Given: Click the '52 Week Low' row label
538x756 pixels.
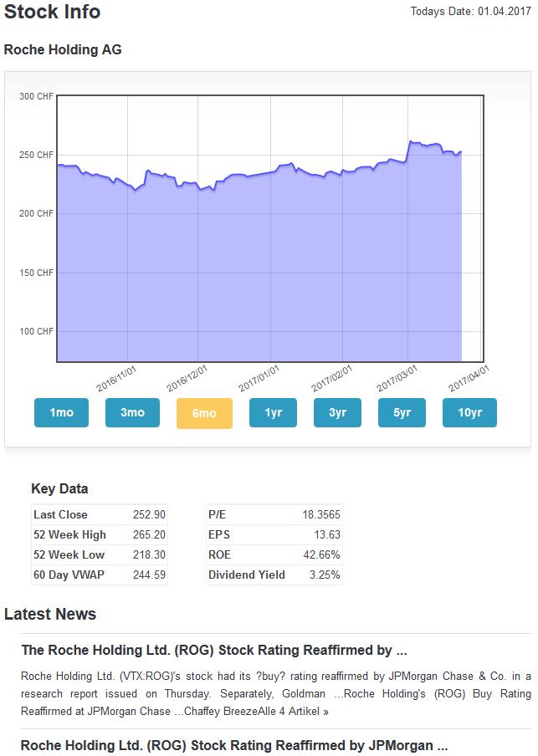Looking at the screenshot, I should point(69,554).
